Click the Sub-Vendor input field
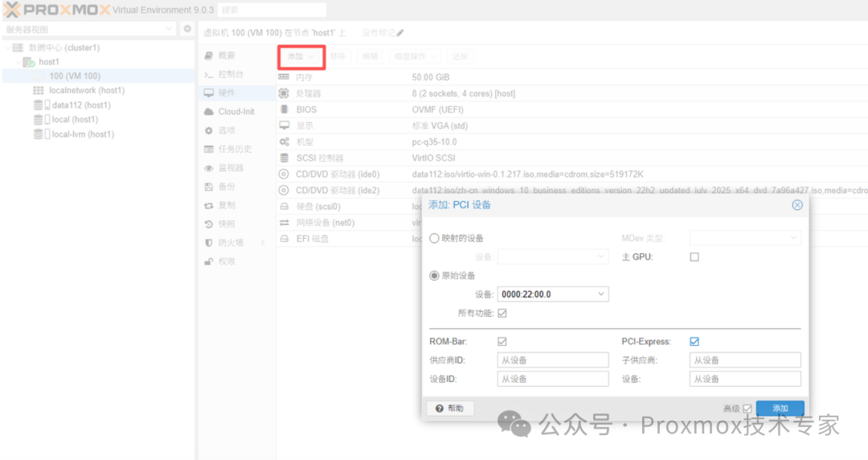The image size is (868, 460). coord(745,360)
